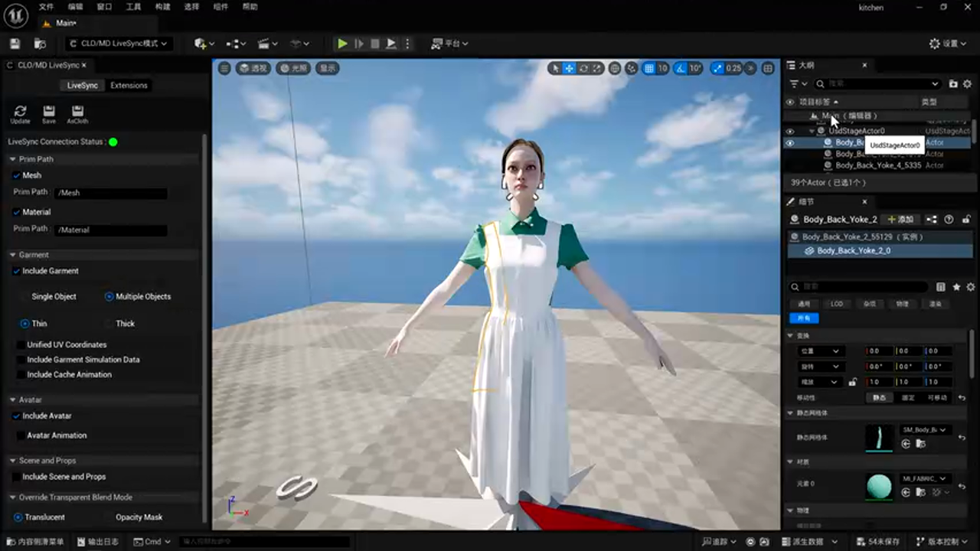Image resolution: width=980 pixels, height=551 pixels.
Task: Switch to the Extensions tab
Action: pos(129,85)
